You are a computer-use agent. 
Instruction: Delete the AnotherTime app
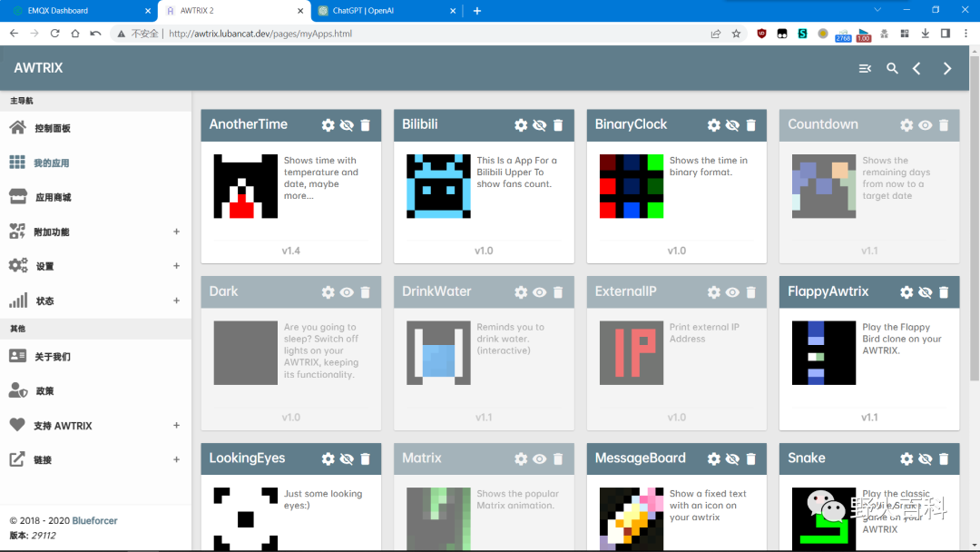click(366, 125)
